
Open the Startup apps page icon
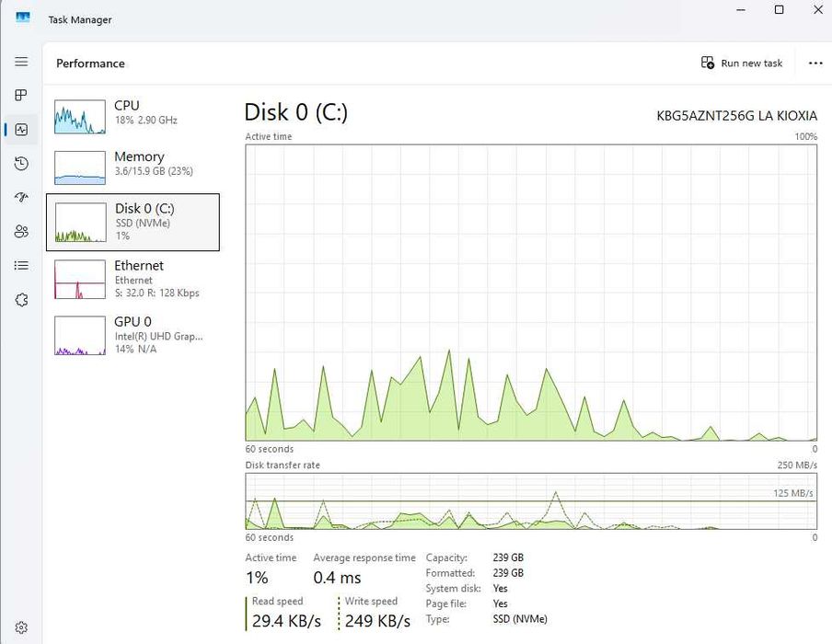coord(21,197)
